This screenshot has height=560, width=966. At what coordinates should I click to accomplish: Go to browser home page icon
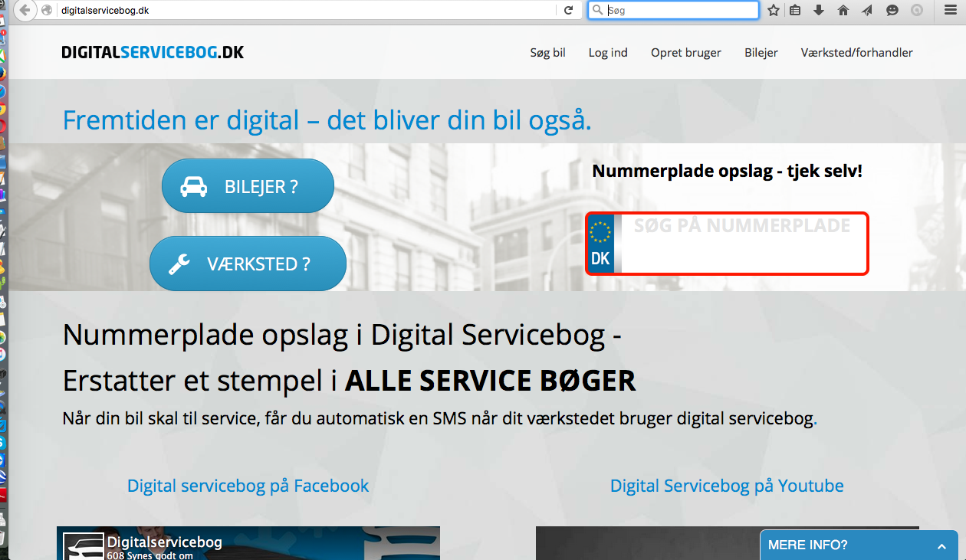[843, 10]
